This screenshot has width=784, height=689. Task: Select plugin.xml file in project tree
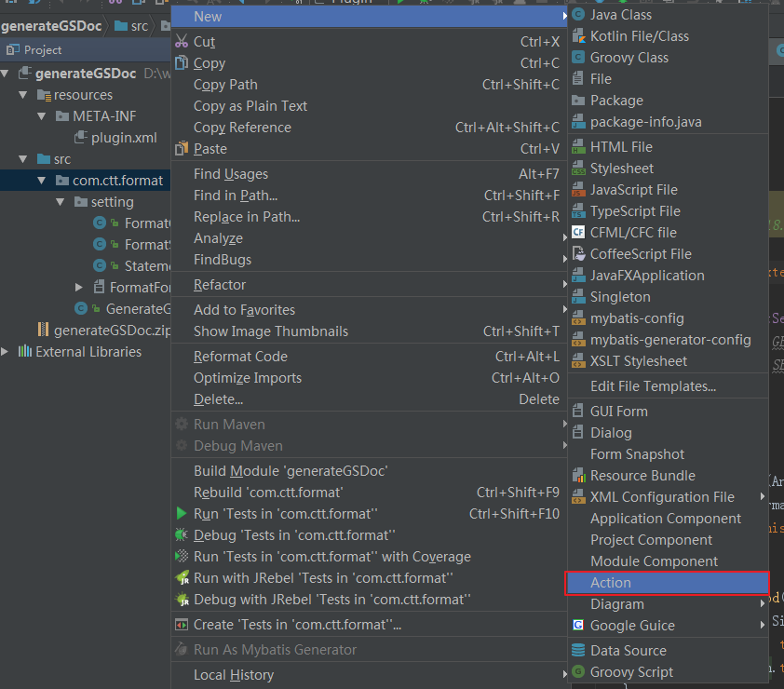coord(124,138)
